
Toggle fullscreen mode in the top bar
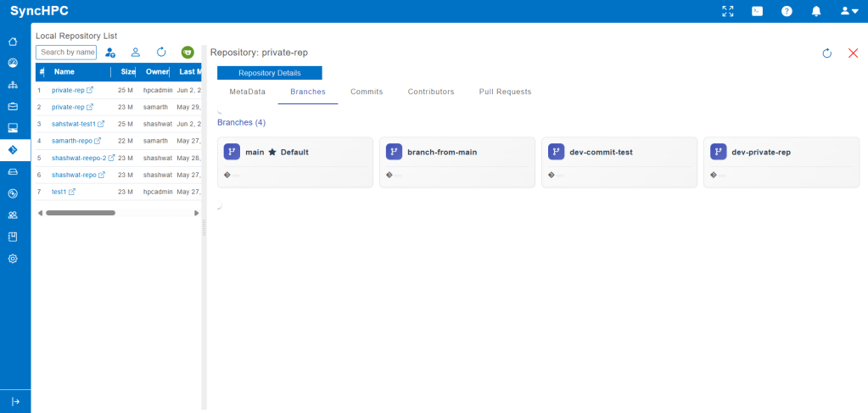(x=727, y=11)
